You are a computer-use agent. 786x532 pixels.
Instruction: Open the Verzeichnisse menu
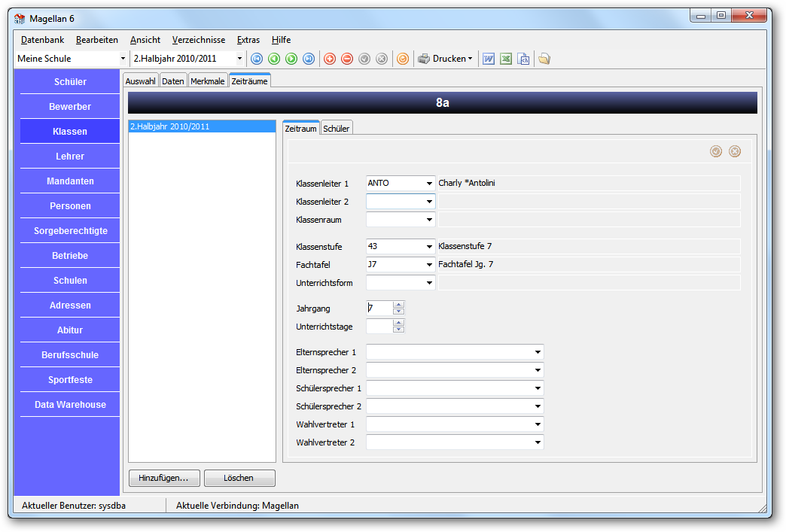pyautogui.click(x=199, y=40)
